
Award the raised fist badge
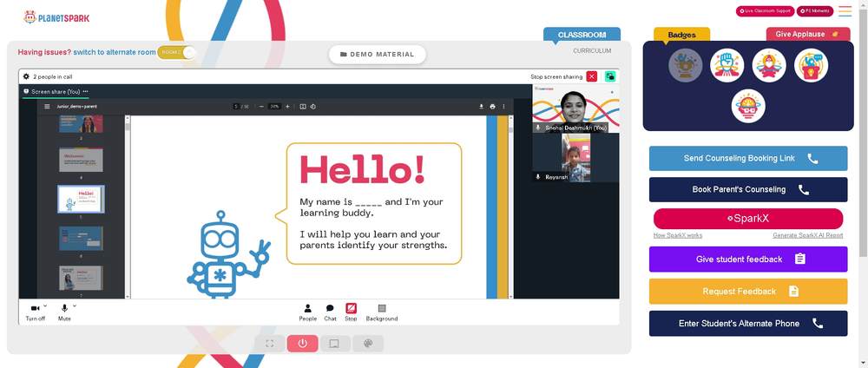[x=727, y=65]
